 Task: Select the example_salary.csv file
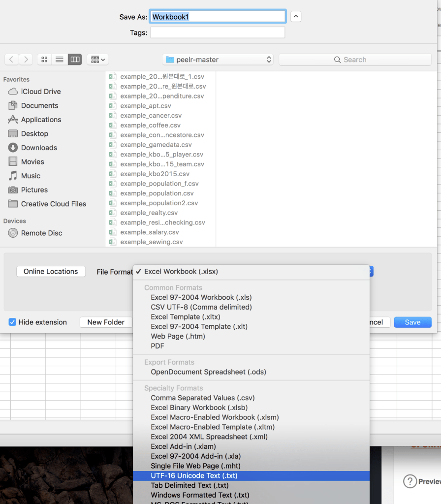pos(150,232)
